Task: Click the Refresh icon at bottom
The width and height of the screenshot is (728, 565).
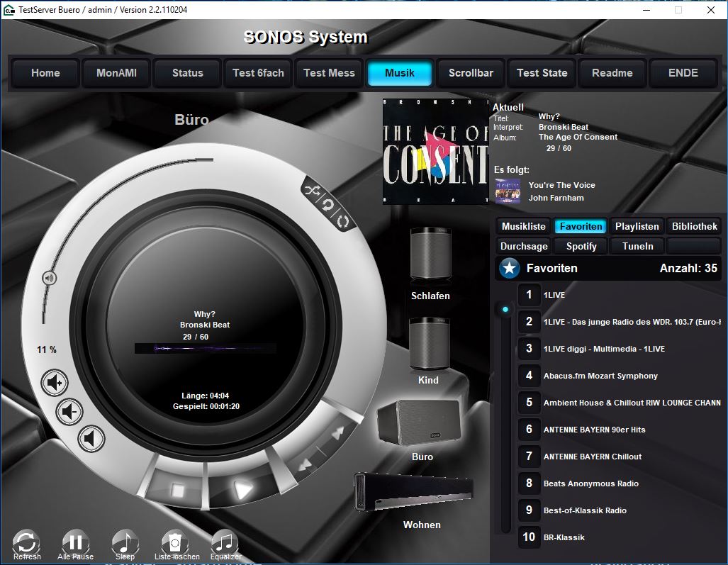Action: (x=26, y=542)
